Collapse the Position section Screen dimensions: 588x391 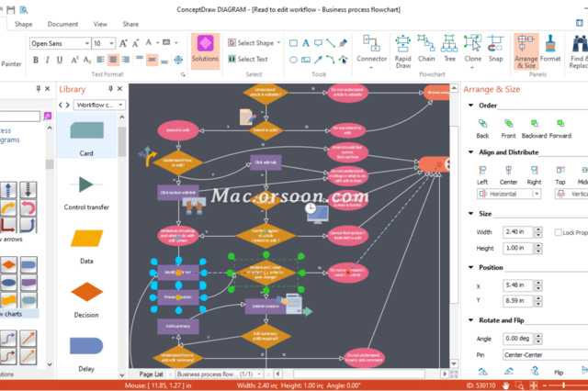[471, 267]
